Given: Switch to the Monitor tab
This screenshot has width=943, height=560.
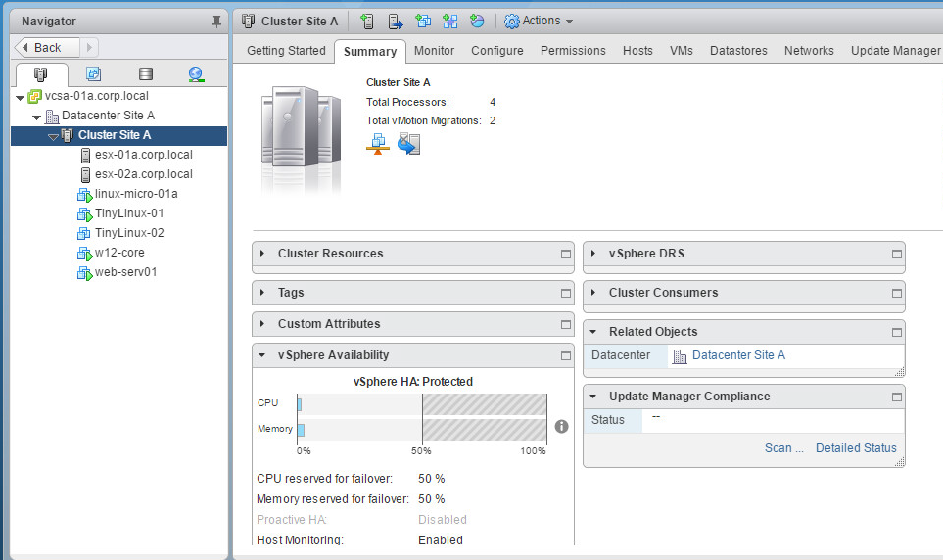Looking at the screenshot, I should point(434,51).
